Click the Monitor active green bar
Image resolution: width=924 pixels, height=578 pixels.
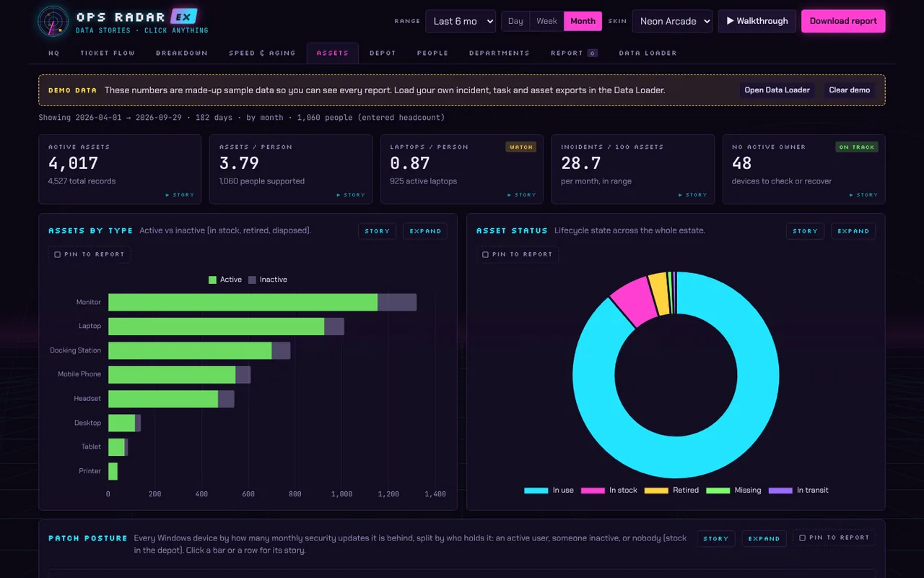click(x=243, y=302)
